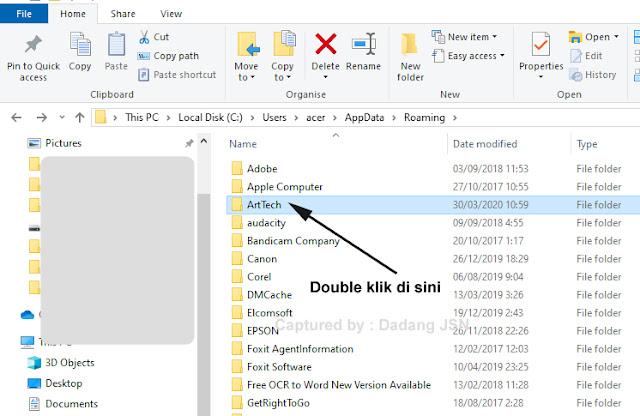Select the Foxit Software folder

tap(279, 367)
